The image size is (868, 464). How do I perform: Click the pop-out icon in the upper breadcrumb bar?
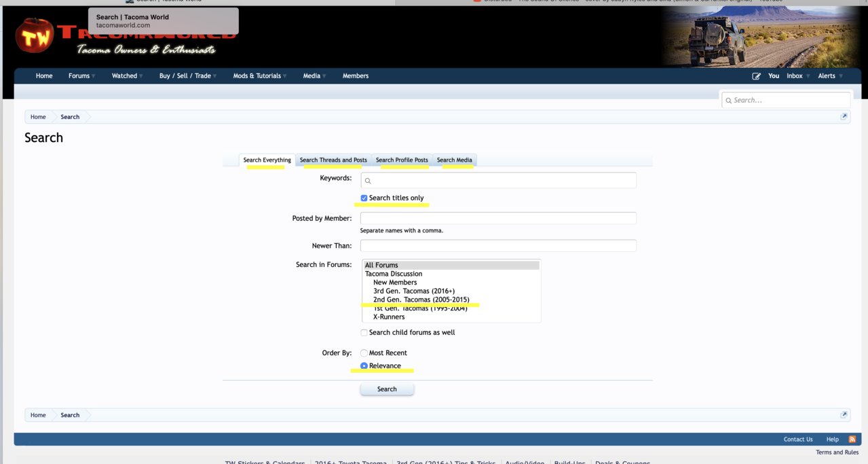844,116
